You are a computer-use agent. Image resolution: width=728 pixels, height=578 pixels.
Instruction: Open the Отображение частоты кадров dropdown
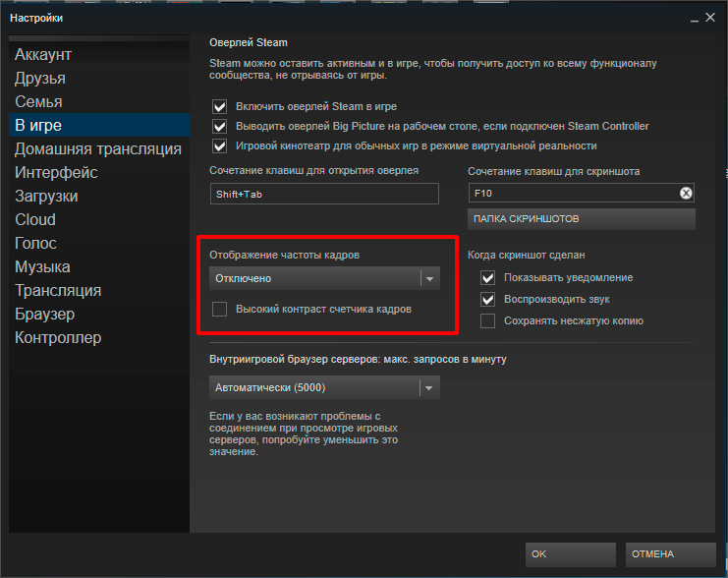tap(324, 278)
